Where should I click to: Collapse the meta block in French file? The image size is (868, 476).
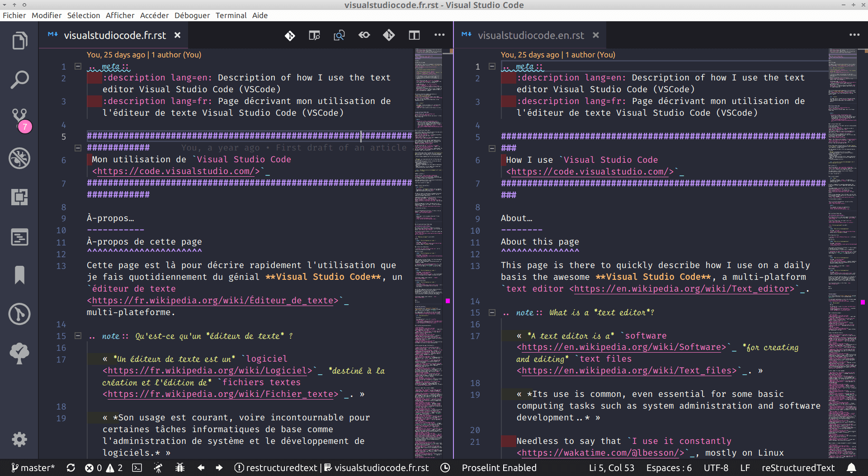[x=78, y=66]
